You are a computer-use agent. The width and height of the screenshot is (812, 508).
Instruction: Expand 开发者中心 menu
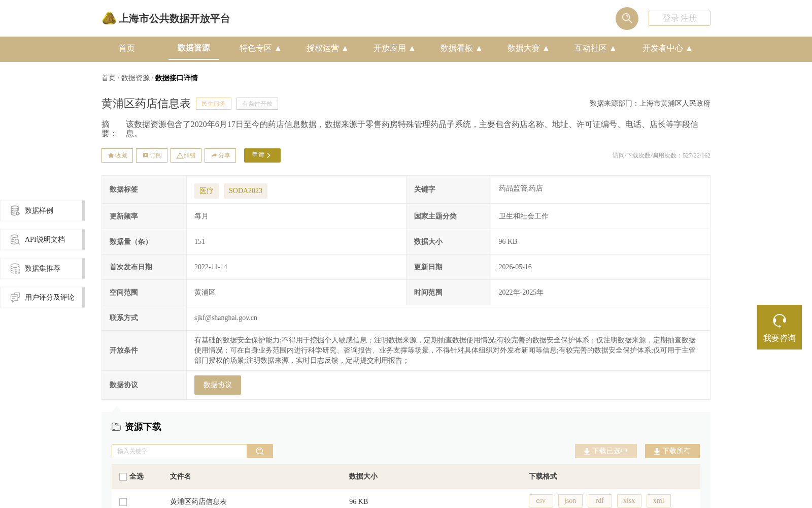click(x=667, y=48)
